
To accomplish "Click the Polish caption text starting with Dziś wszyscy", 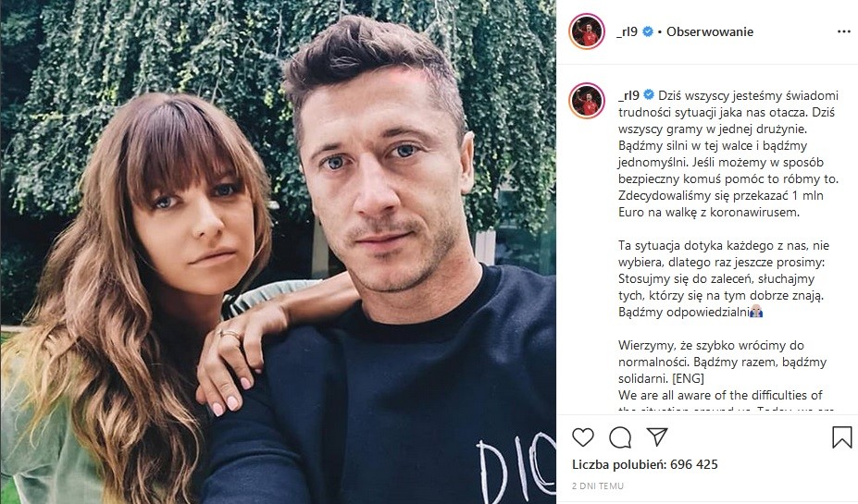I will [x=728, y=154].
